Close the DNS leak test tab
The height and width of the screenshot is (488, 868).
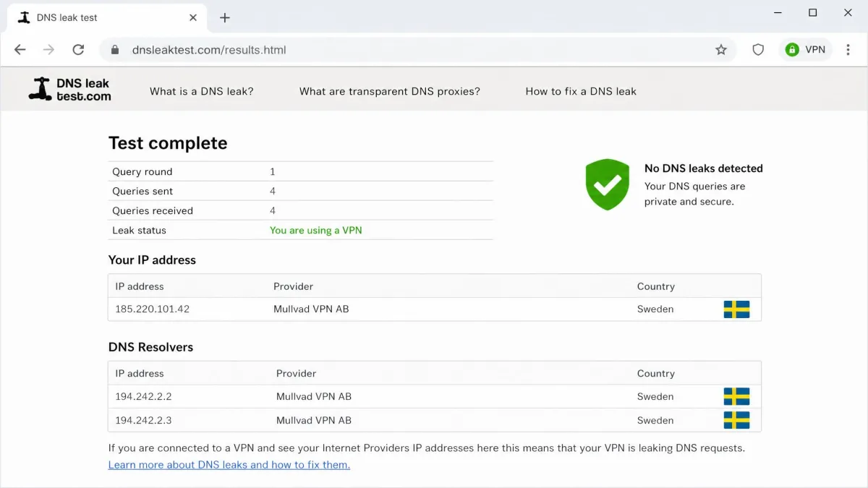[x=193, y=17]
